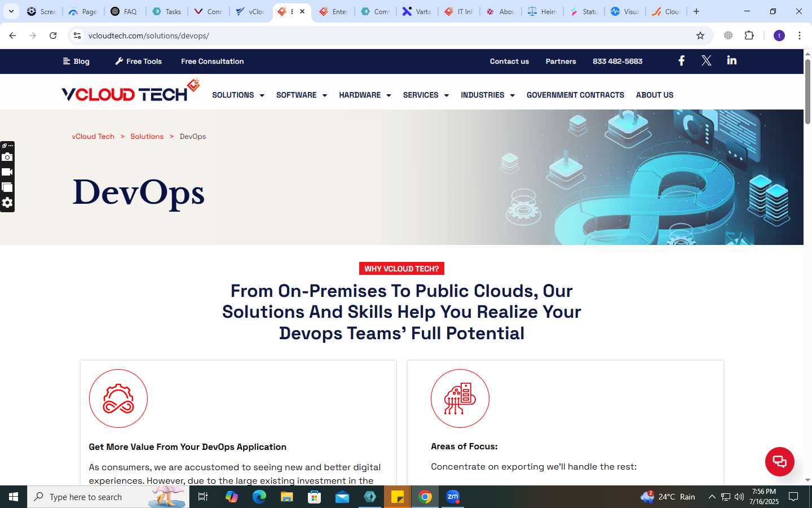Close the current DevOps tab

click(302, 11)
